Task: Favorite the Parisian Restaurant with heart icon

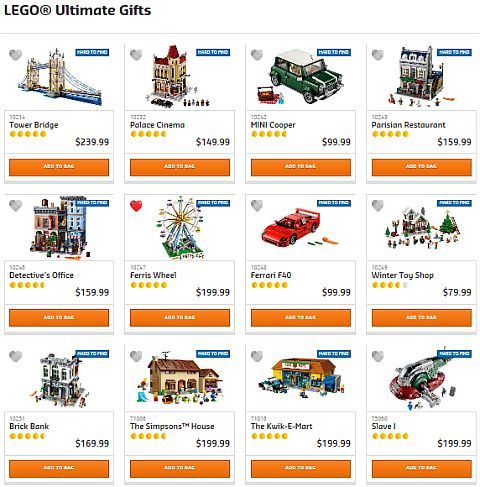Action: 378,55
